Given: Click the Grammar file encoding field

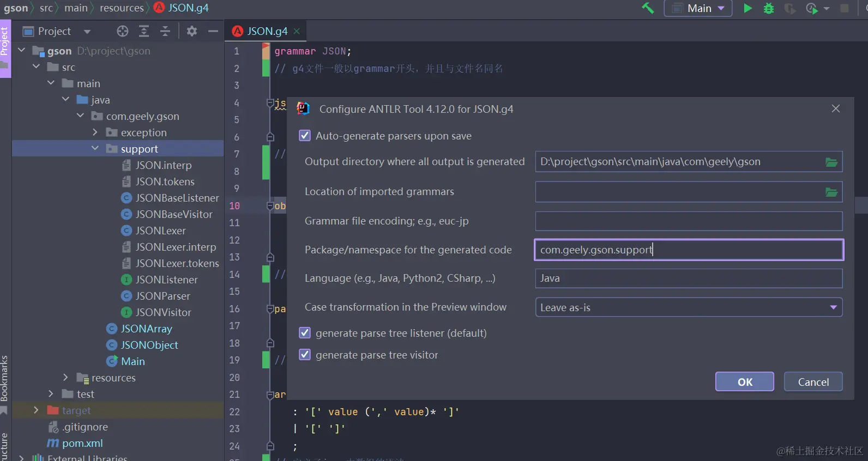Looking at the screenshot, I should pos(689,221).
